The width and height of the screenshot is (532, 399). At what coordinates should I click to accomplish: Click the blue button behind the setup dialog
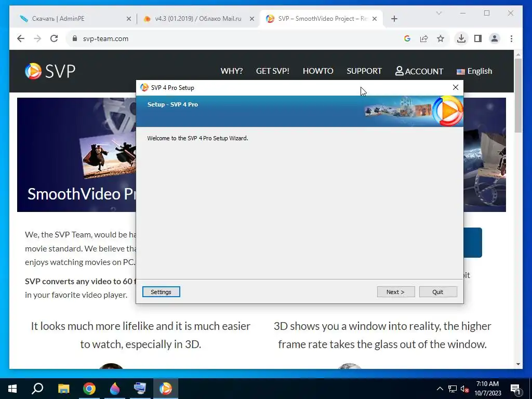click(473, 243)
